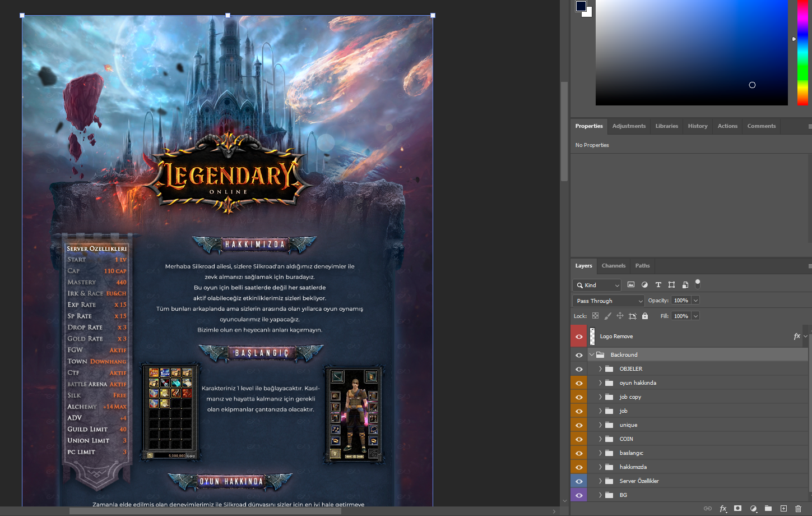
Task: Hide the OBJELER group
Action: click(579, 369)
